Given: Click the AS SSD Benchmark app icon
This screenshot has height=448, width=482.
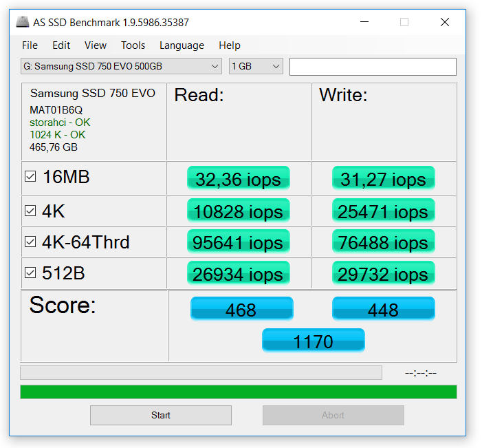Looking at the screenshot, I should (x=23, y=22).
